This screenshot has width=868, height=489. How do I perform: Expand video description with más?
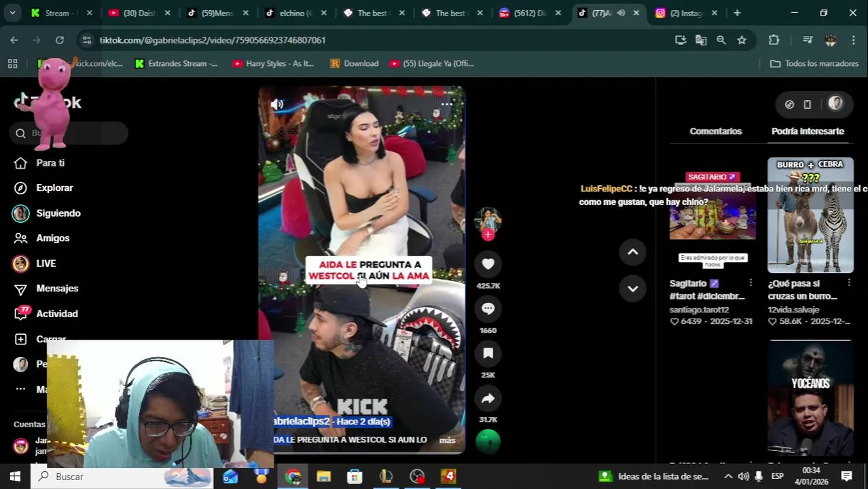[447, 440]
